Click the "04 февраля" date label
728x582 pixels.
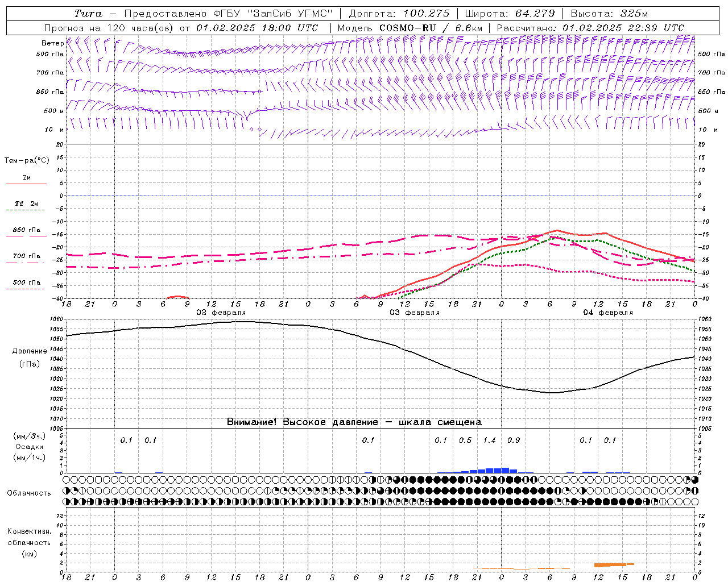pos(608,313)
